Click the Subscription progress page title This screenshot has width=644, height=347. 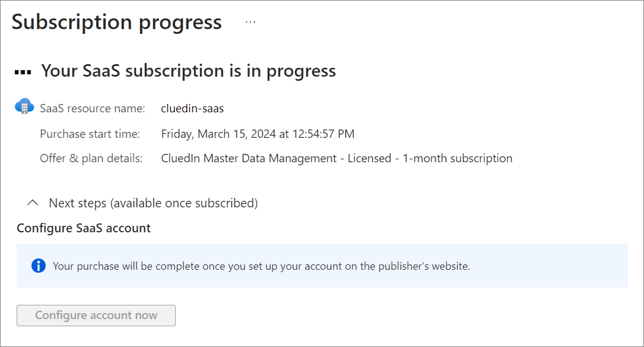point(117,22)
